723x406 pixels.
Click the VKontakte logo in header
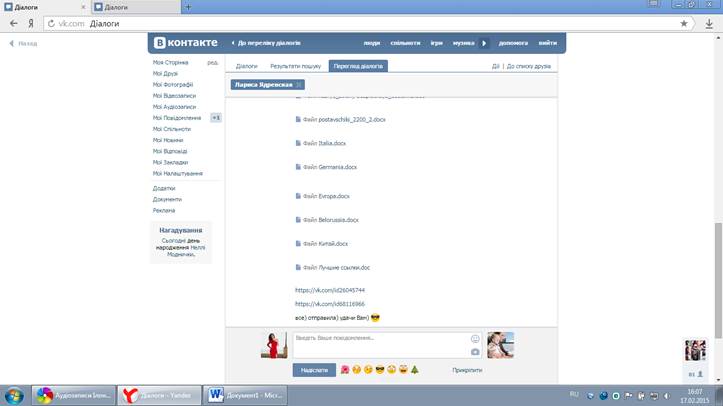185,43
